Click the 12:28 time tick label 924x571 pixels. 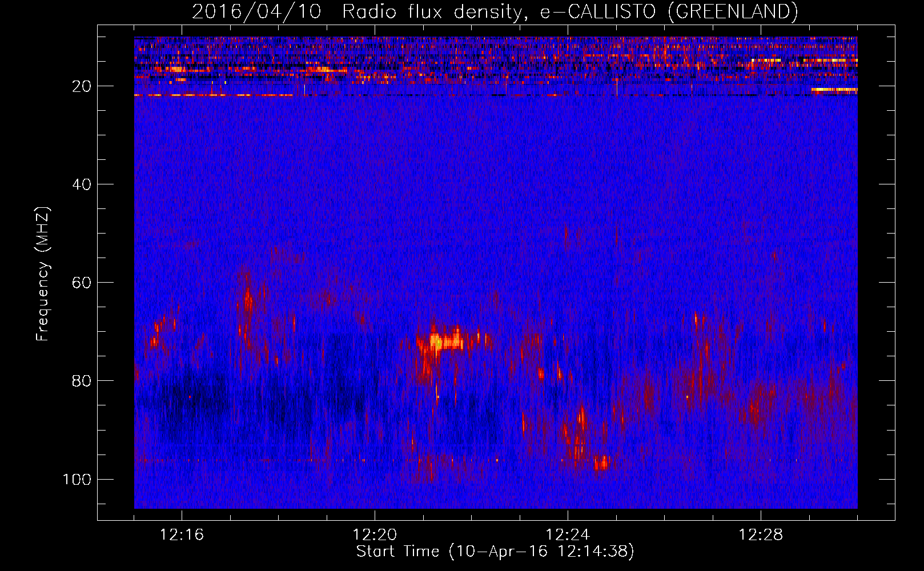tap(761, 535)
